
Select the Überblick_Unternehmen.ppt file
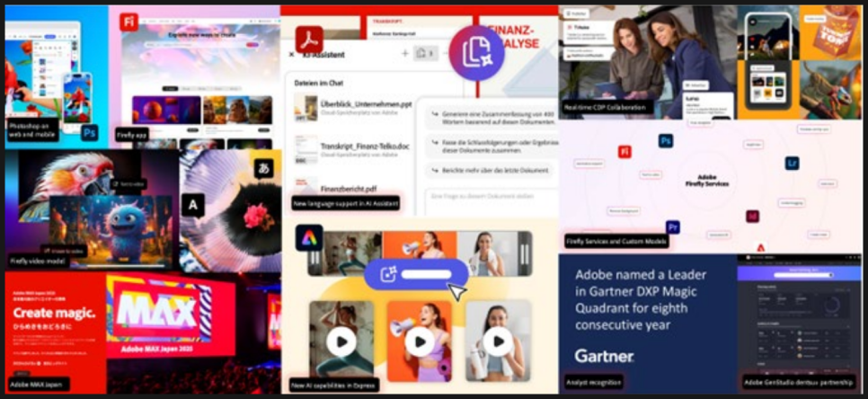pyautogui.click(x=353, y=108)
